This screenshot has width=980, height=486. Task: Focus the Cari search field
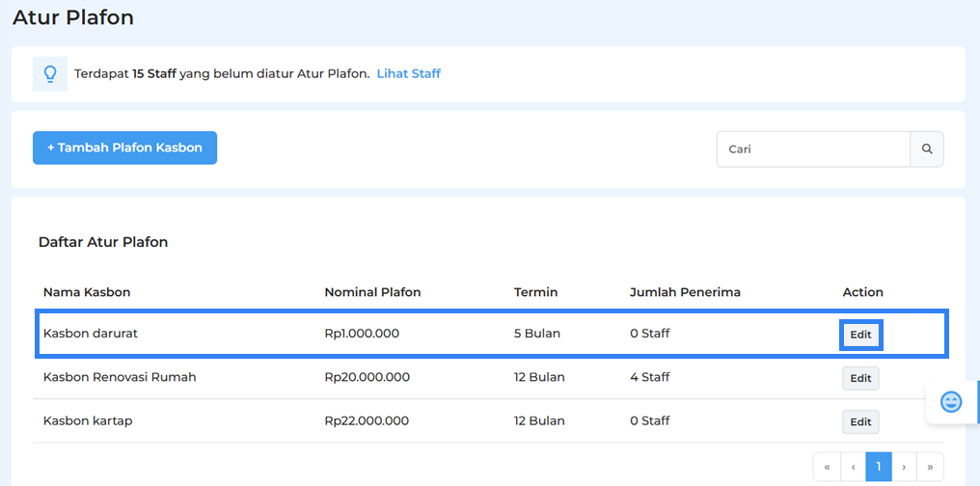pyautogui.click(x=813, y=149)
